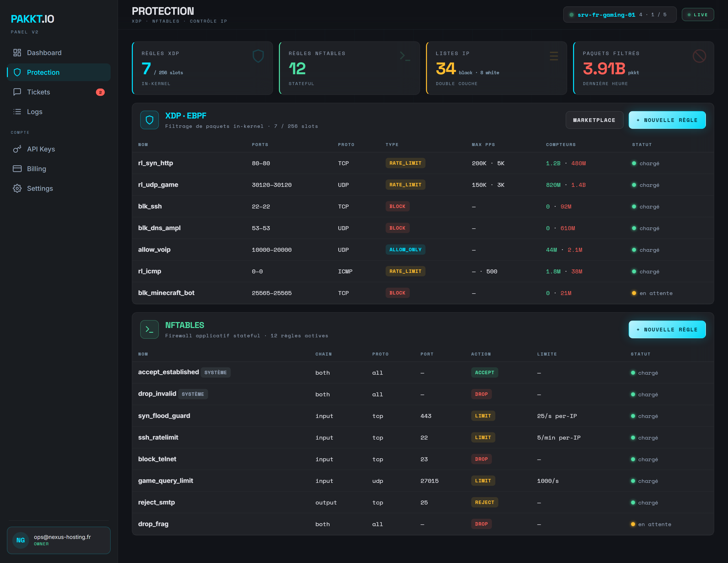728x563 pixels.
Task: Click the Protection shield icon in sidebar
Action: 17,72
